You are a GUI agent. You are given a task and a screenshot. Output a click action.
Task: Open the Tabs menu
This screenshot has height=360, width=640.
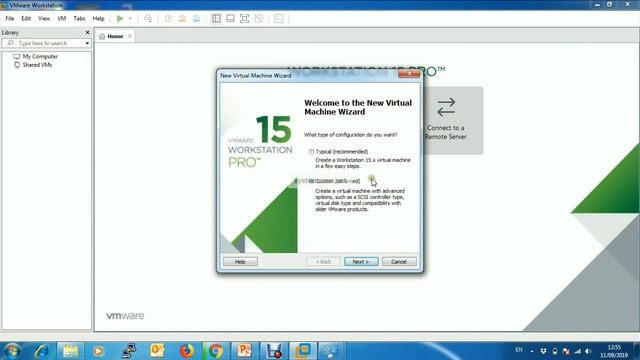pyautogui.click(x=79, y=18)
